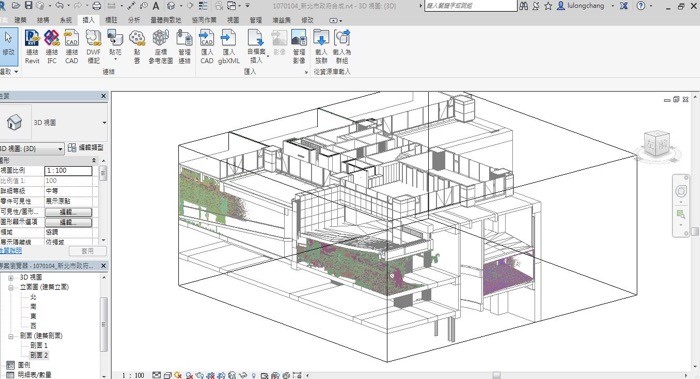Click the Save disk icon
Image resolution: width=700 pixels, height=379 pixels.
coord(29,6)
